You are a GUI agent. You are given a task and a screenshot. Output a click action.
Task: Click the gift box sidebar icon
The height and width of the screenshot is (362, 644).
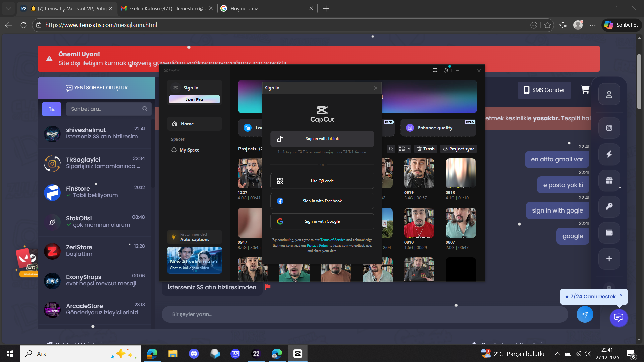[x=609, y=180]
